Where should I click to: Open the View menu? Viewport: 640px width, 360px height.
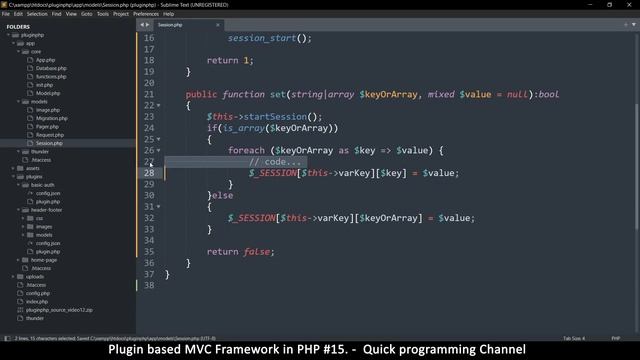(x=71, y=14)
